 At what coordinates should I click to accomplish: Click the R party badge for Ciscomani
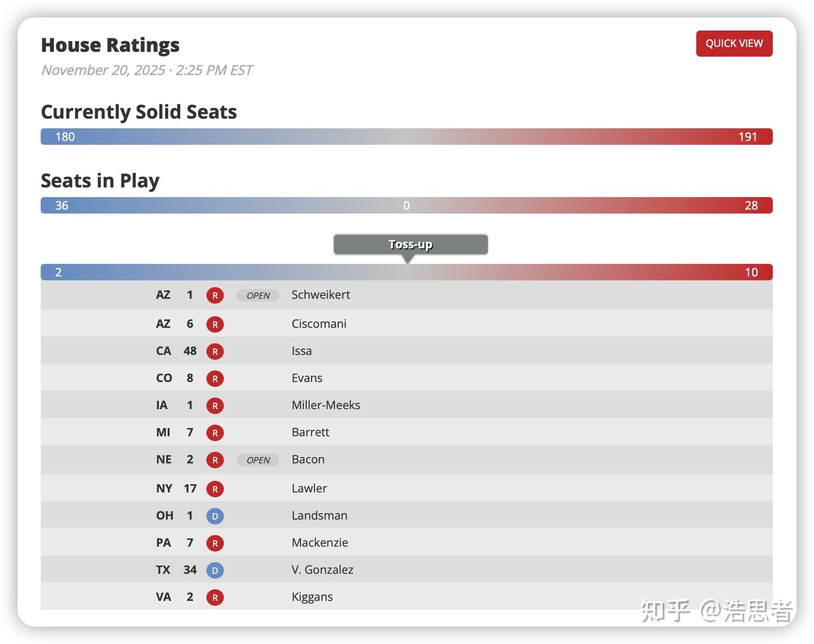[x=215, y=324]
